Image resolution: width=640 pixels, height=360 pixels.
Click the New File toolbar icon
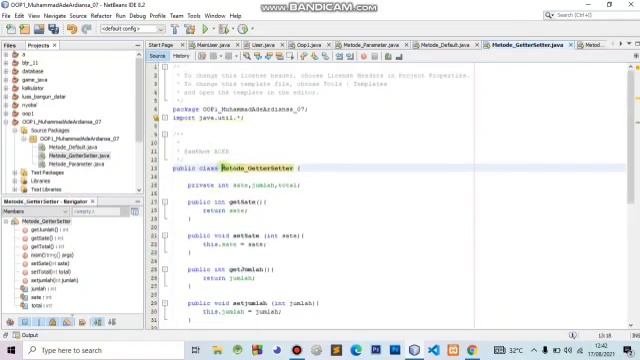[x=11, y=29]
